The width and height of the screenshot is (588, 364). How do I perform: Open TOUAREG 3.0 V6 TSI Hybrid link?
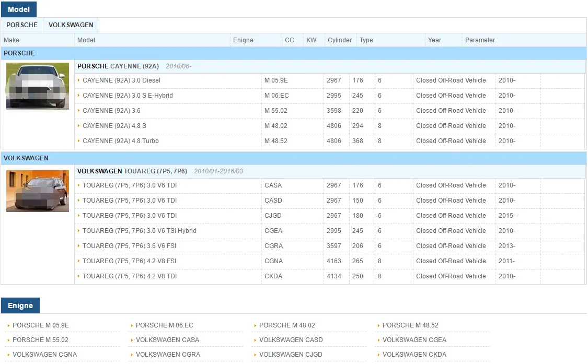pyautogui.click(x=140, y=231)
